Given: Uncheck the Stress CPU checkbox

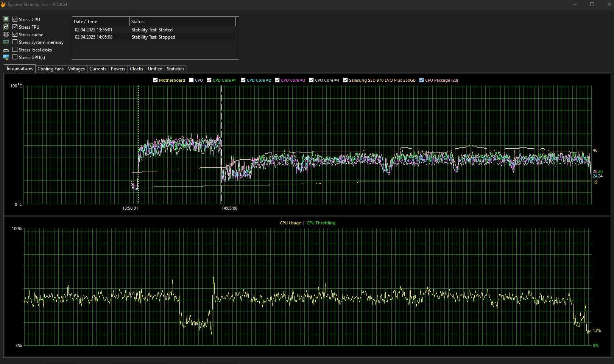Looking at the screenshot, I should 15,19.
